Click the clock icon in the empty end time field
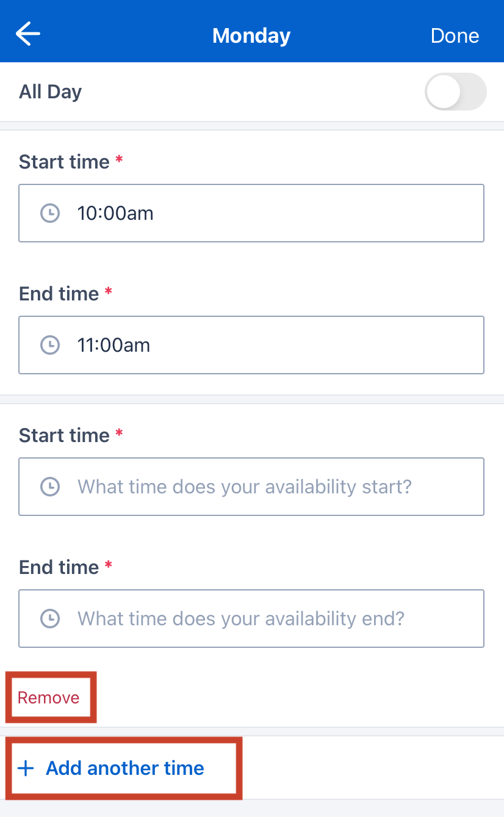Viewport: 504px width, 817px height. tap(50, 619)
